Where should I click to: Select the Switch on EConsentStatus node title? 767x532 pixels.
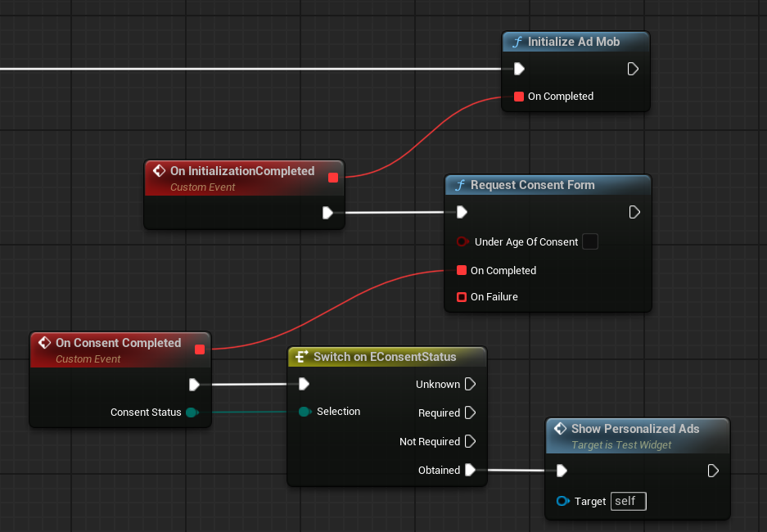click(385, 357)
